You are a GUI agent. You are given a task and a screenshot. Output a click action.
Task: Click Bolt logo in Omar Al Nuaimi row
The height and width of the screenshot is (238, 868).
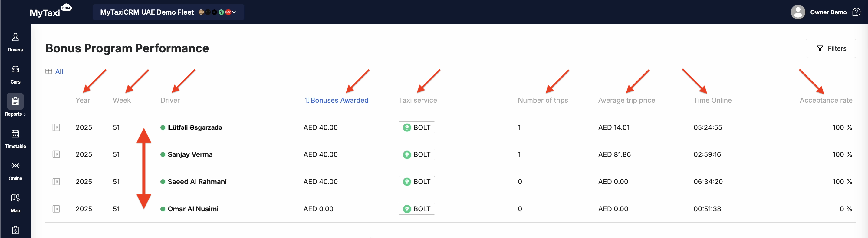coord(407,209)
